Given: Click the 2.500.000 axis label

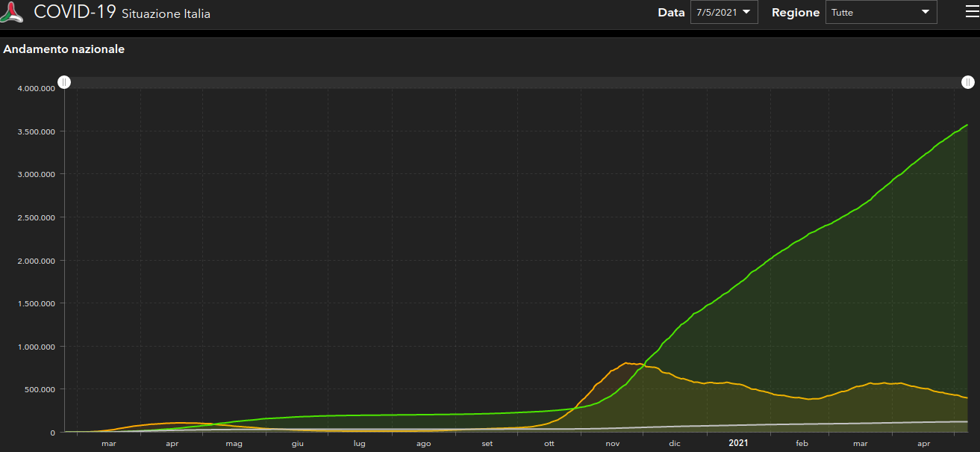Looking at the screenshot, I should coord(37,217).
